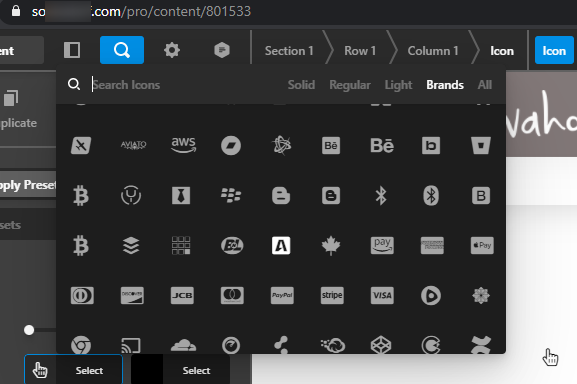Pick the Aviato brand icon
The width and height of the screenshot is (577, 384).
[134, 145]
